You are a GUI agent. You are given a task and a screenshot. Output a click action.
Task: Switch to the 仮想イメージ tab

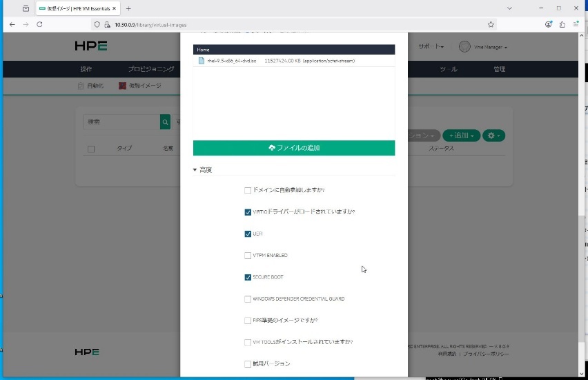click(140, 86)
